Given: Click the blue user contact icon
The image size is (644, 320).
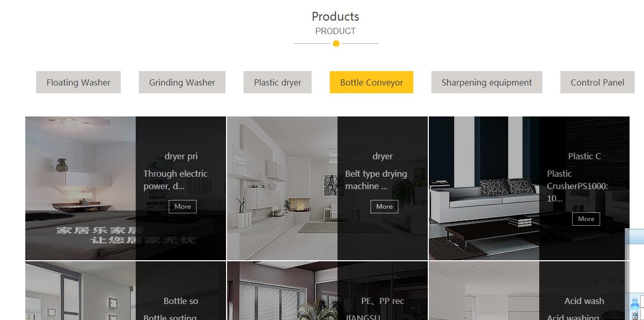Looking at the screenshot, I should coord(635,303).
